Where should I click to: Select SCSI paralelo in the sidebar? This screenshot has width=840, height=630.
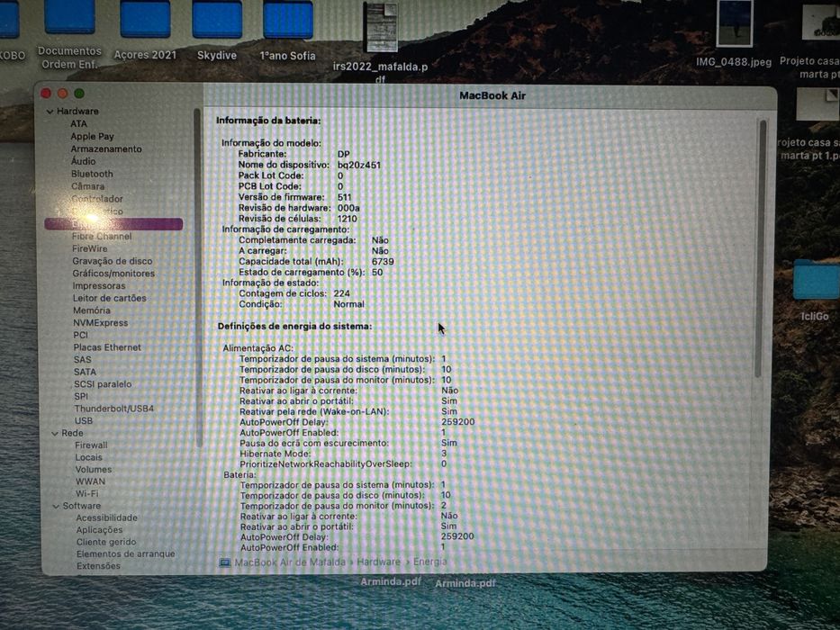103,384
